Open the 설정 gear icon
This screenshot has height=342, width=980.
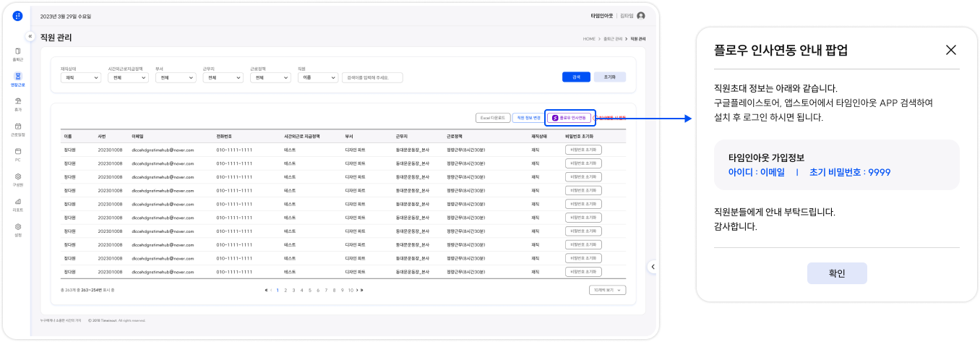click(x=17, y=228)
